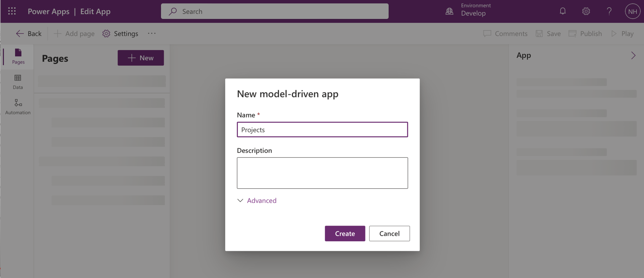Switch to the Pages tab
Image resolution: width=644 pixels, height=278 pixels.
(x=18, y=57)
